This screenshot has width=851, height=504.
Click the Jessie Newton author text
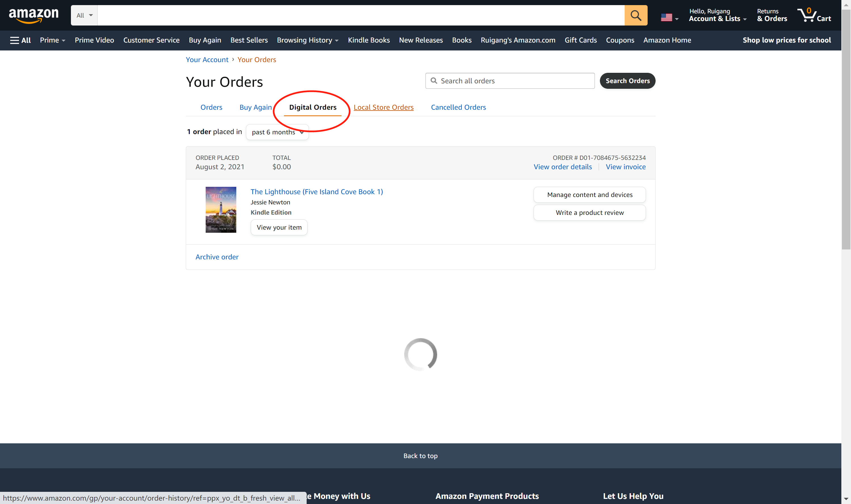(270, 202)
